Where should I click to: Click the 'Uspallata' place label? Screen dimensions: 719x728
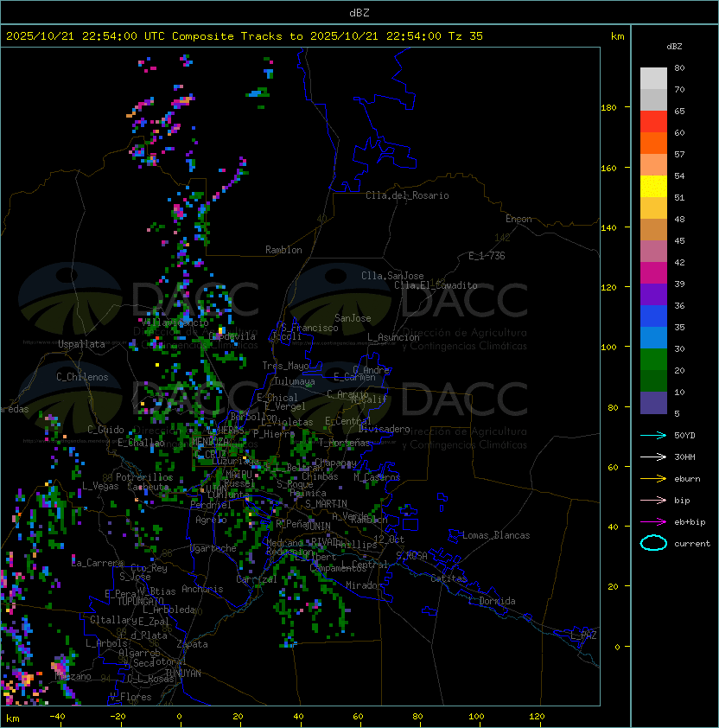(82, 344)
